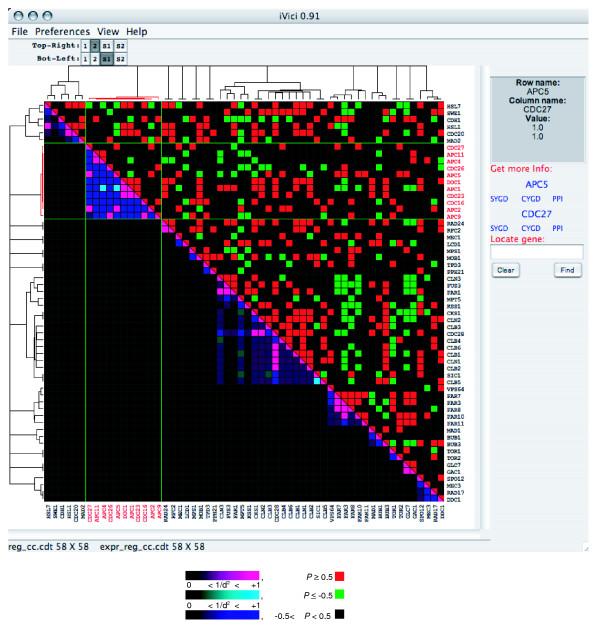Open the APC5 gene link under Get more Info
Screen dimensions: 600x629
(536, 185)
